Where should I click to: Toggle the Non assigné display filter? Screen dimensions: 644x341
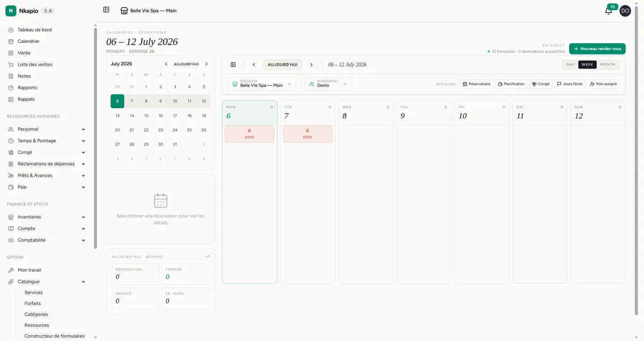603,84
